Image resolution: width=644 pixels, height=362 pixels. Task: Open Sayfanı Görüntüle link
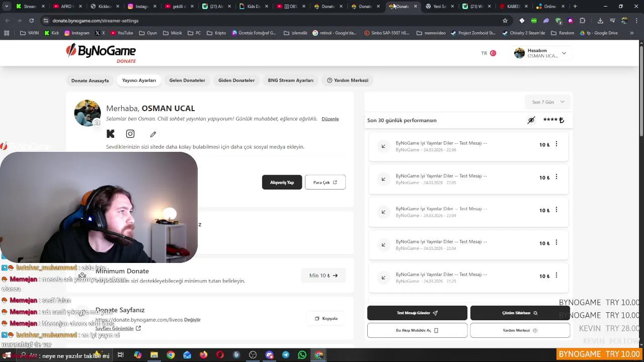pyautogui.click(x=118, y=328)
